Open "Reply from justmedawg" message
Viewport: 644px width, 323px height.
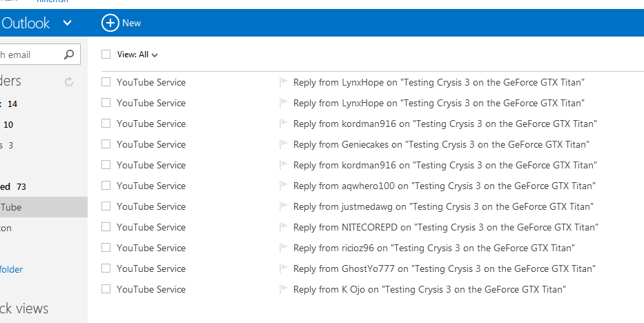tap(443, 206)
